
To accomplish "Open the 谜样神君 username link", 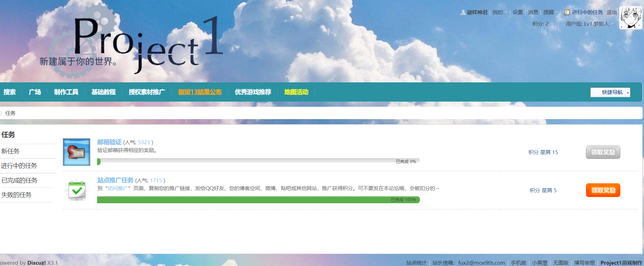I will 477,12.
